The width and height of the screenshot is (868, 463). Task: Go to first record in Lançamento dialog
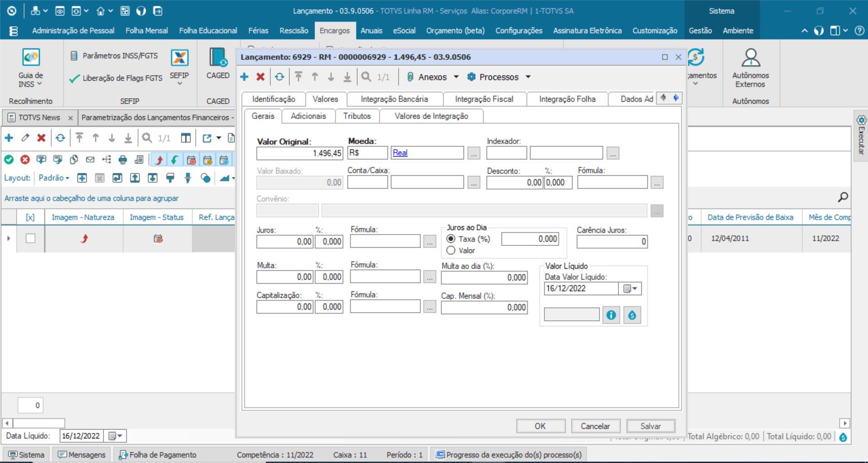299,77
